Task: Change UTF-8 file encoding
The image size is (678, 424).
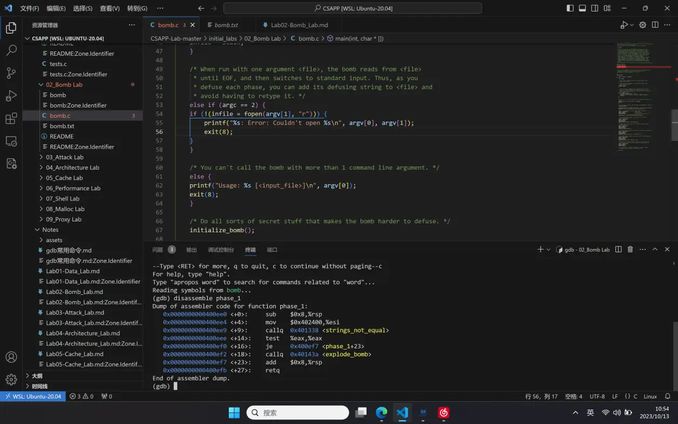Action: [x=597, y=396]
